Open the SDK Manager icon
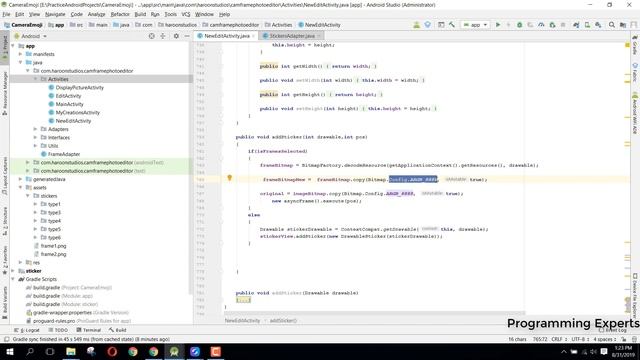 coord(598,25)
